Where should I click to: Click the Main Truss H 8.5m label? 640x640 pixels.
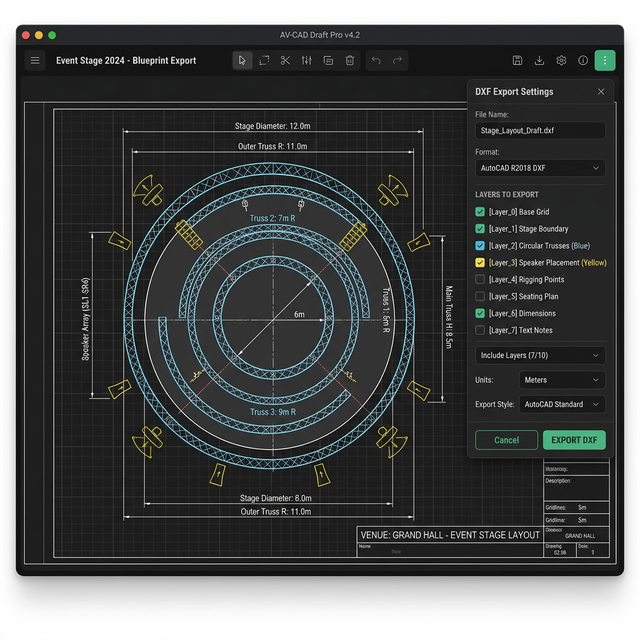[449, 317]
